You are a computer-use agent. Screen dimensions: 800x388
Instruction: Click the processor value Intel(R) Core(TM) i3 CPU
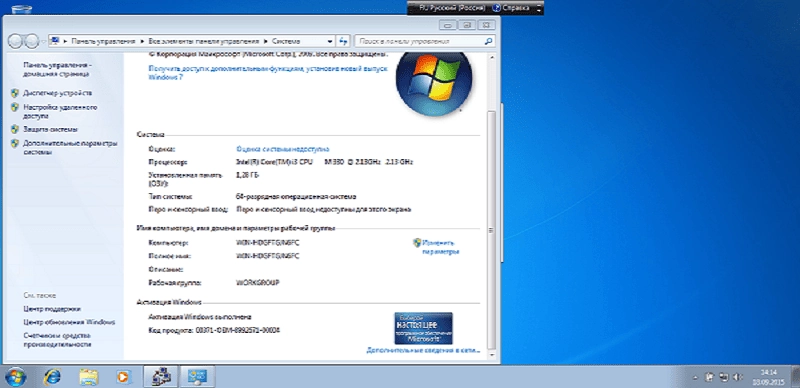[x=324, y=162]
